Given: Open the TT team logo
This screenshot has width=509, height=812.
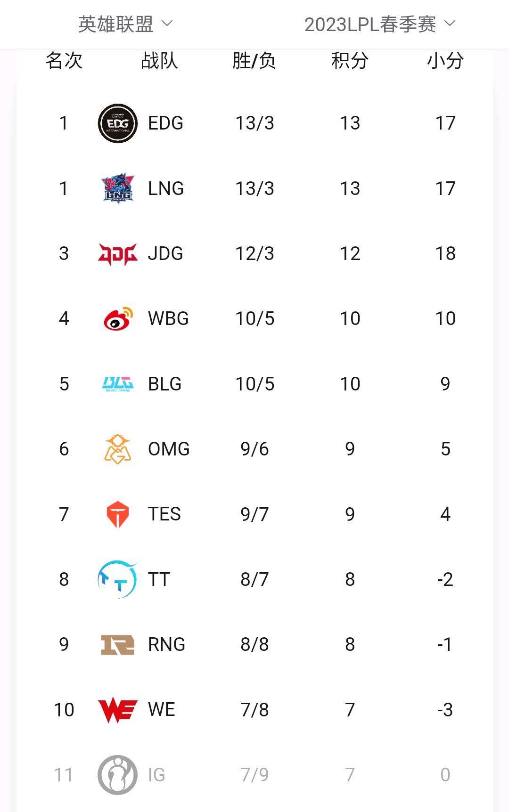Looking at the screenshot, I should (x=117, y=579).
